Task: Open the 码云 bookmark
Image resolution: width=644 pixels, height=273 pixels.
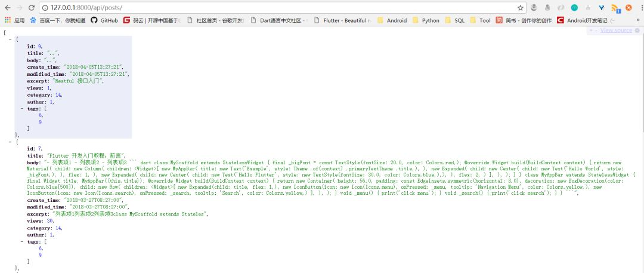Action: tap(152, 20)
